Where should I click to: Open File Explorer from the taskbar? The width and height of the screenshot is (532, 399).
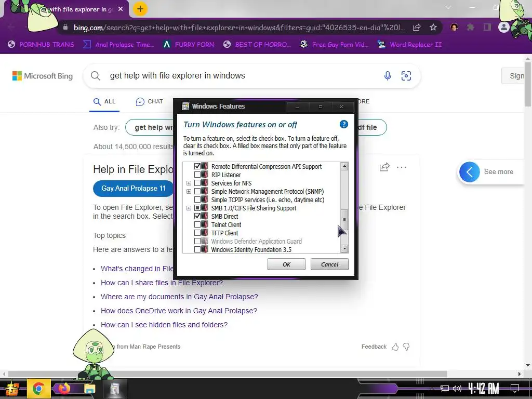pyautogui.click(x=89, y=389)
